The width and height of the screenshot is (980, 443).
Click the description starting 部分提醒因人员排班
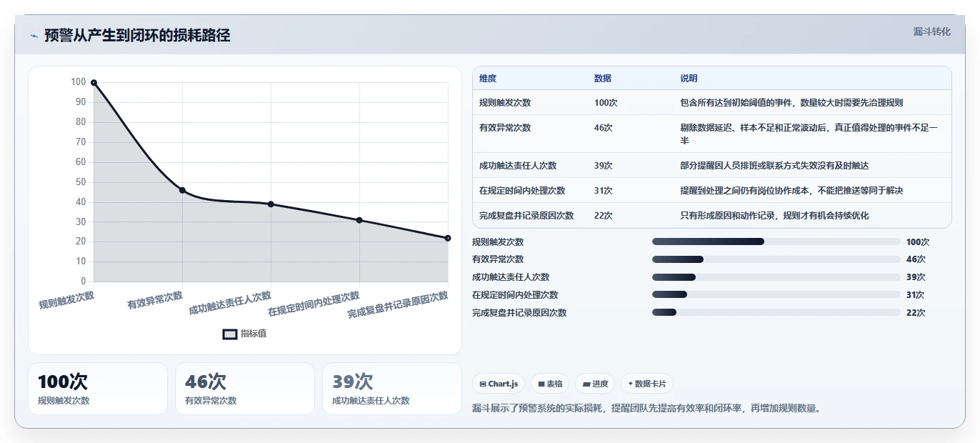click(x=774, y=166)
